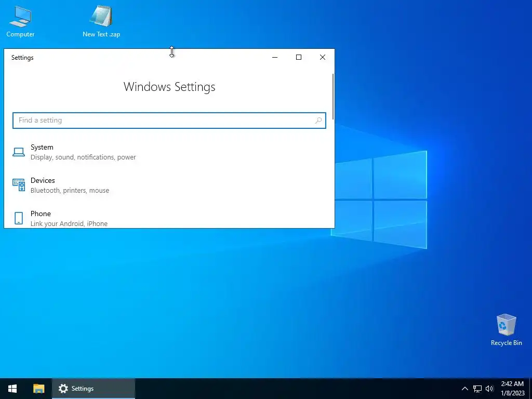Viewport: 532px width, 399px height.
Task: Open the Devices category label
Action: [43, 180]
